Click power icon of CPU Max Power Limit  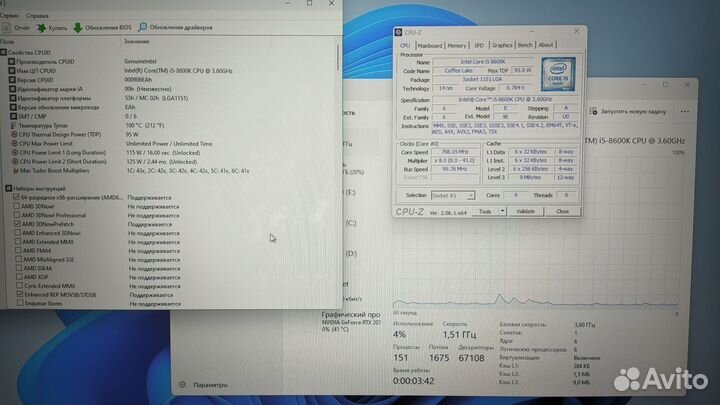[15, 144]
